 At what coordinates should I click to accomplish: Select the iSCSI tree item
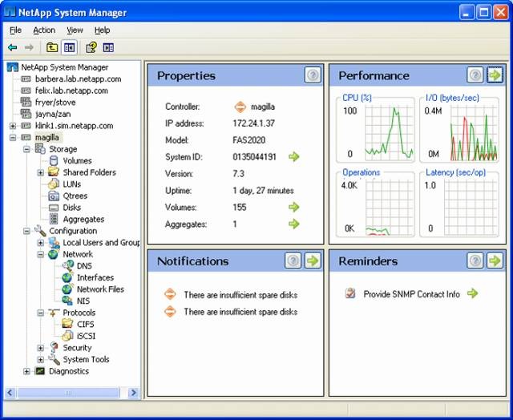pos(86,337)
